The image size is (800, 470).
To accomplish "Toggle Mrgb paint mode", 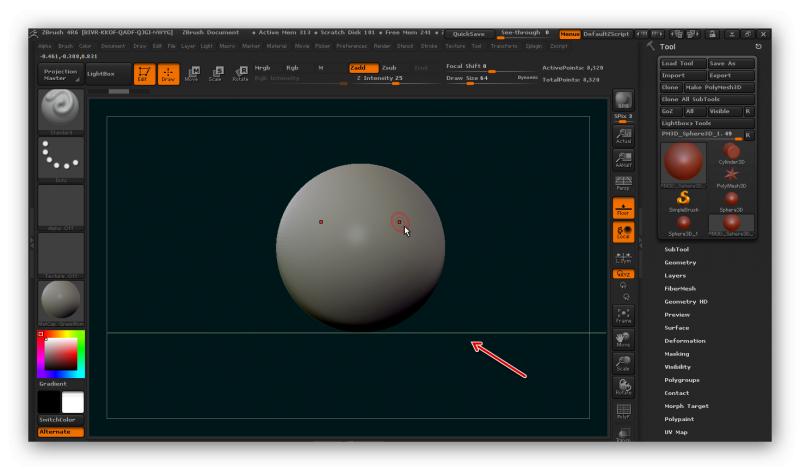I will click(x=262, y=68).
